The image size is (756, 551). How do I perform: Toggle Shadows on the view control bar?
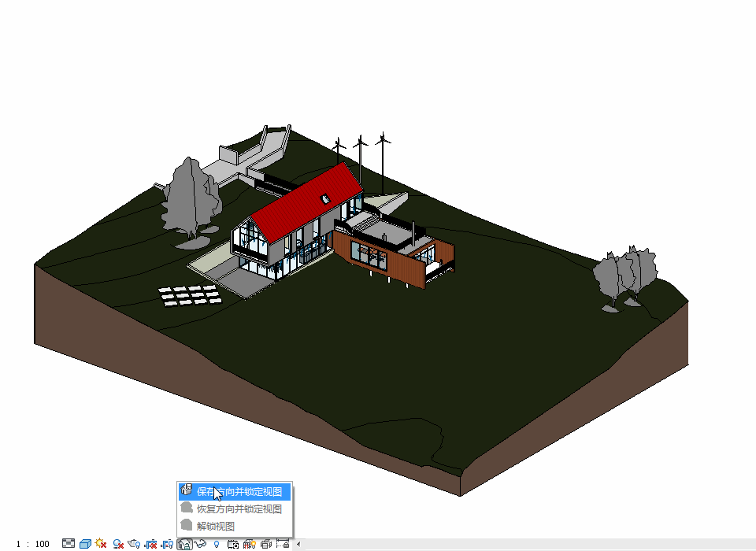[118, 543]
